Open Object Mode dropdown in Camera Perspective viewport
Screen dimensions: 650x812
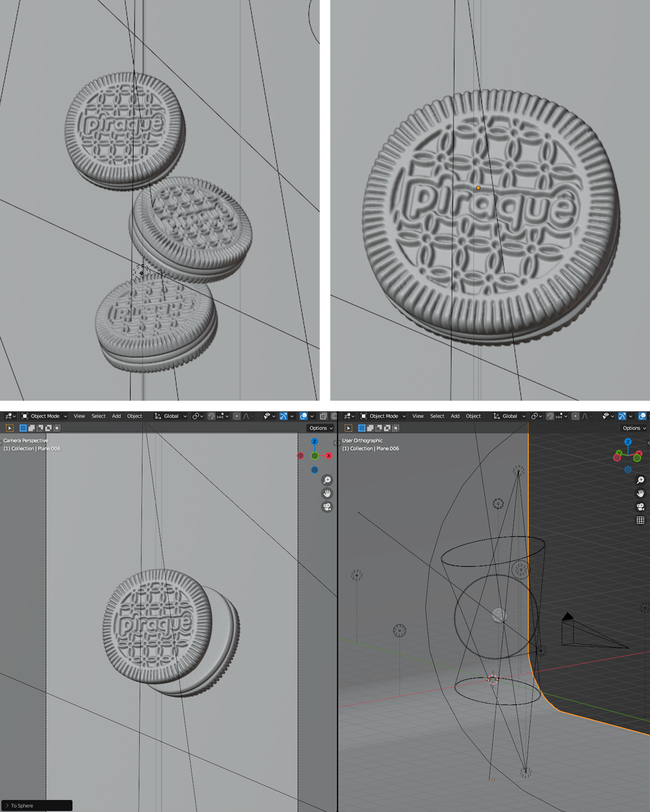(x=44, y=416)
